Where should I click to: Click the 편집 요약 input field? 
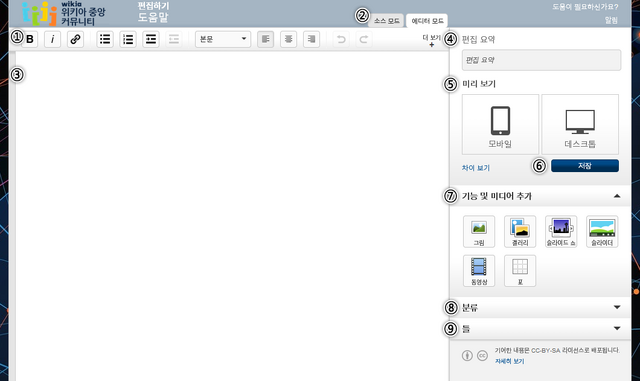tap(541, 60)
